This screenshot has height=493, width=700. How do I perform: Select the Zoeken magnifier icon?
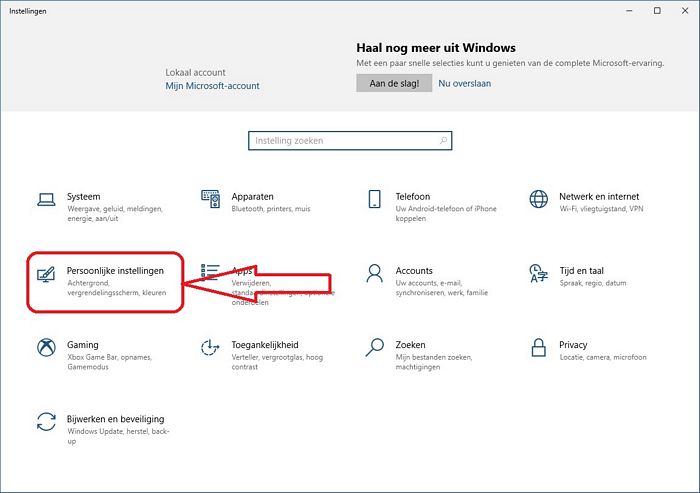[x=375, y=347]
